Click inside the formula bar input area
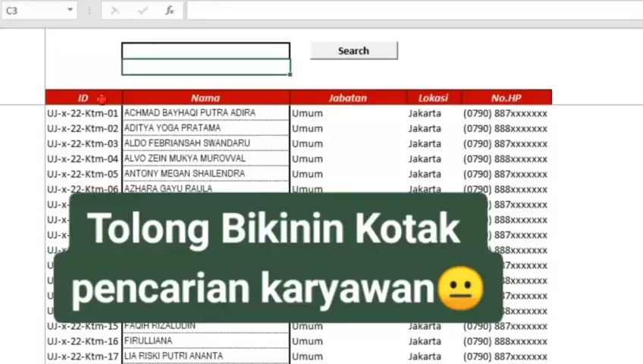 click(409, 11)
